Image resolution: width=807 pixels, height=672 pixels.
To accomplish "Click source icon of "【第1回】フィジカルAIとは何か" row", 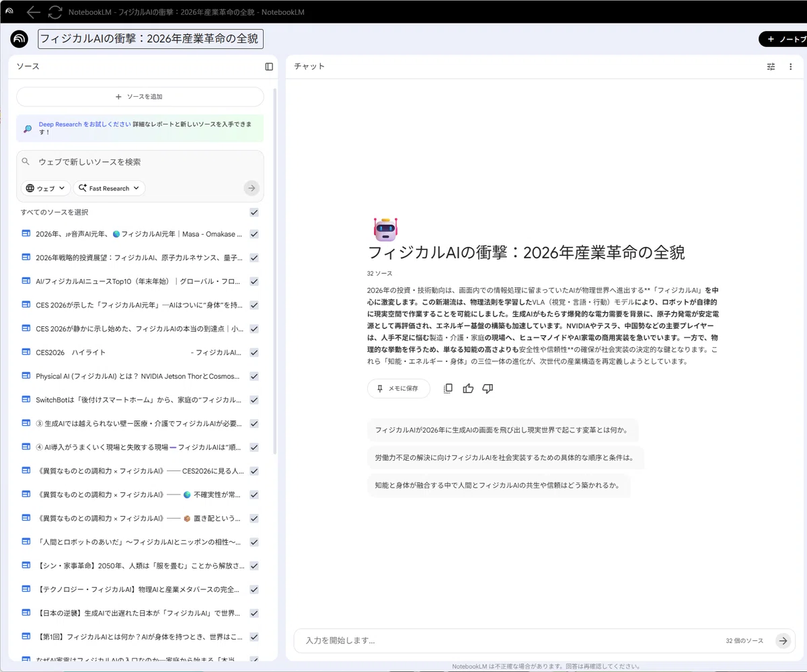I will pyautogui.click(x=26, y=636).
